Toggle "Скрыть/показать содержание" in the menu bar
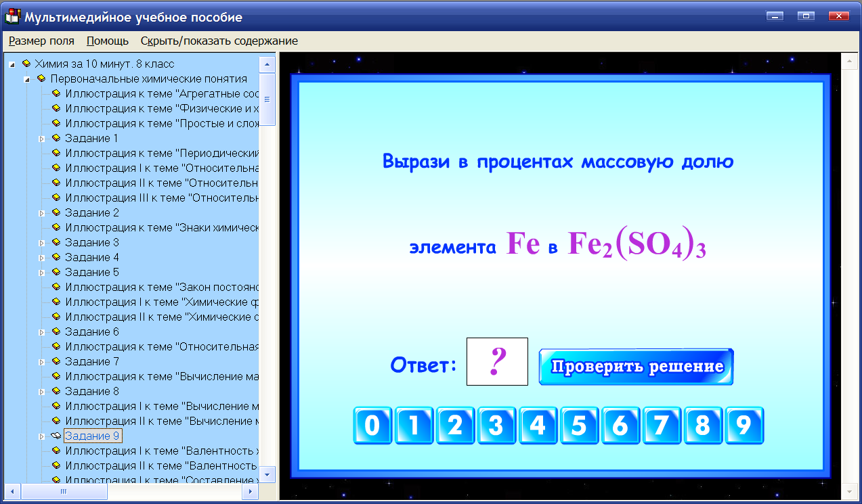The height and width of the screenshot is (504, 862). tap(217, 41)
